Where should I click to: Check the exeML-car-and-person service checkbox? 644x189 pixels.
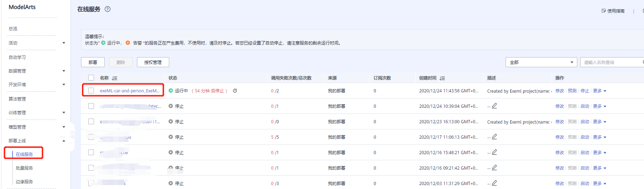click(x=91, y=91)
